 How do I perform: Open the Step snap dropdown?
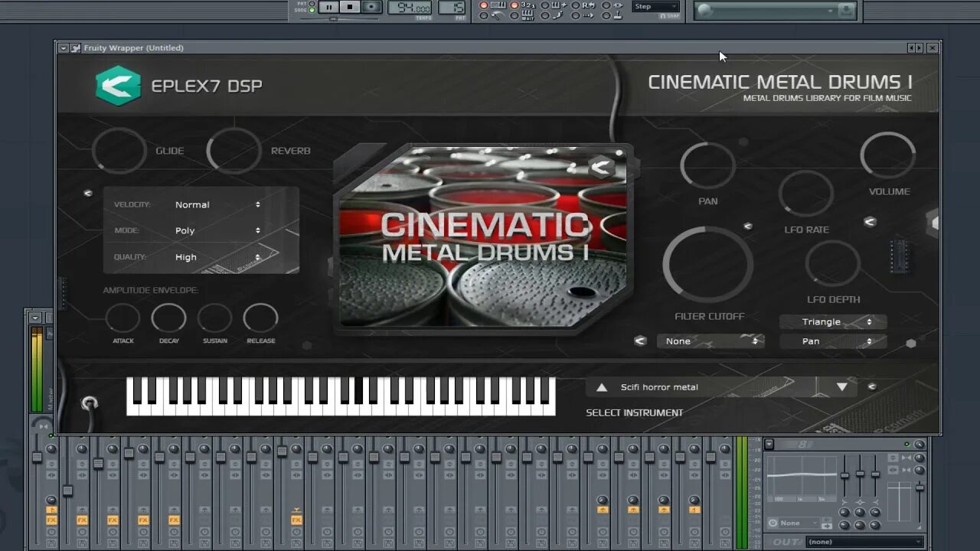(x=655, y=6)
